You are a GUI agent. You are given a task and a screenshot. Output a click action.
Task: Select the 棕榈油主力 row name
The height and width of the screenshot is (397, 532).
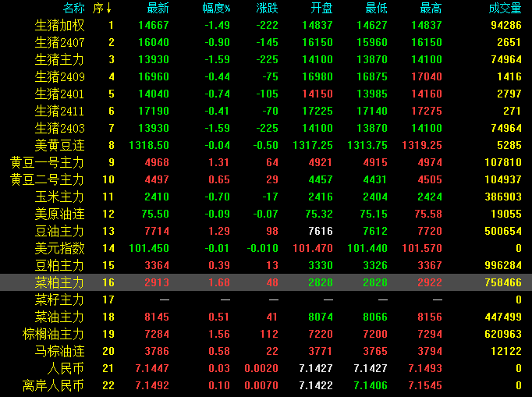(x=53, y=335)
